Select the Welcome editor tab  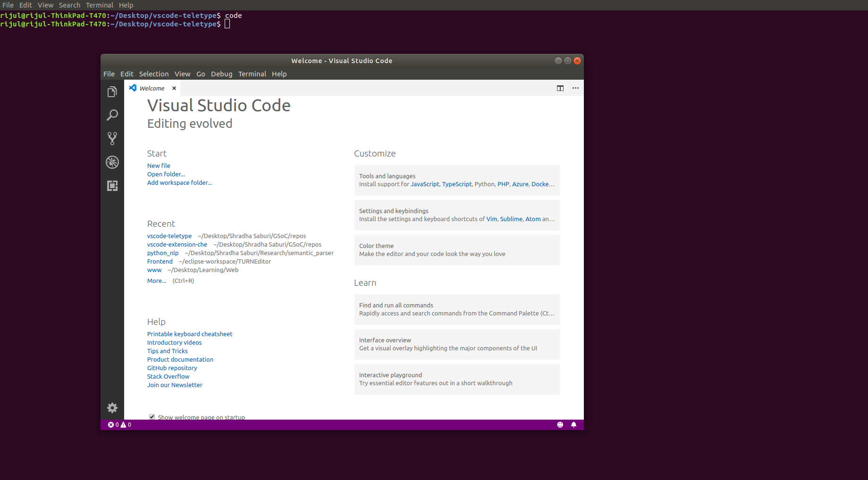(x=152, y=88)
